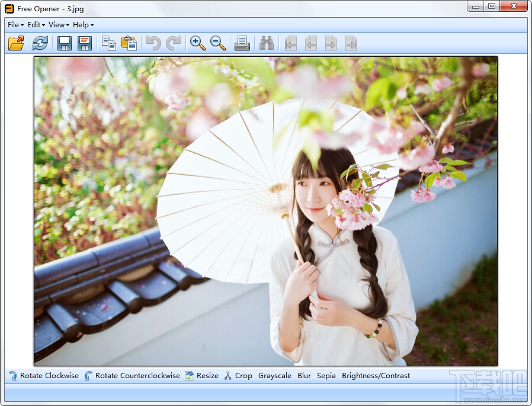Click the Zoom Out magnifier icon

click(218, 43)
